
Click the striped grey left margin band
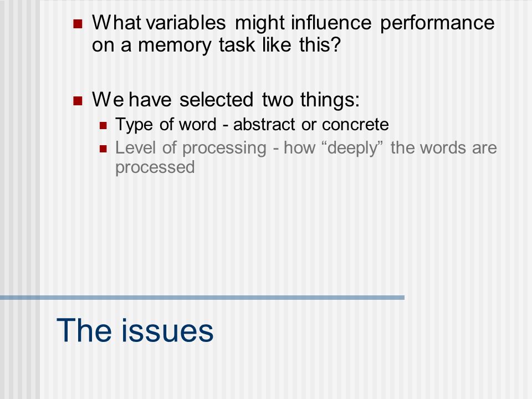pyautogui.click(x=20, y=199)
